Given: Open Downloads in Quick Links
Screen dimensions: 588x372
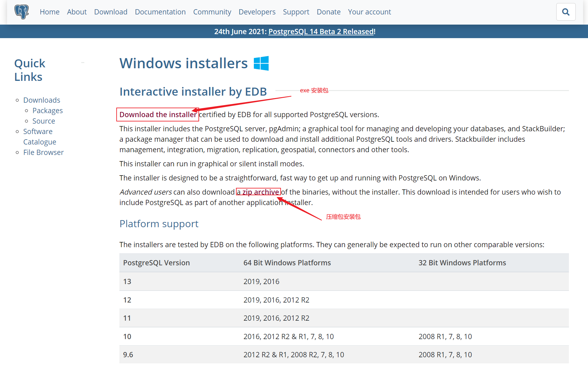Looking at the screenshot, I should click(x=42, y=100).
